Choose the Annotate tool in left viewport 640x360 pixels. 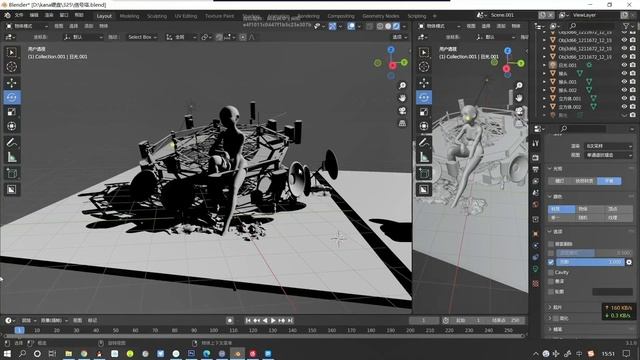11,142
